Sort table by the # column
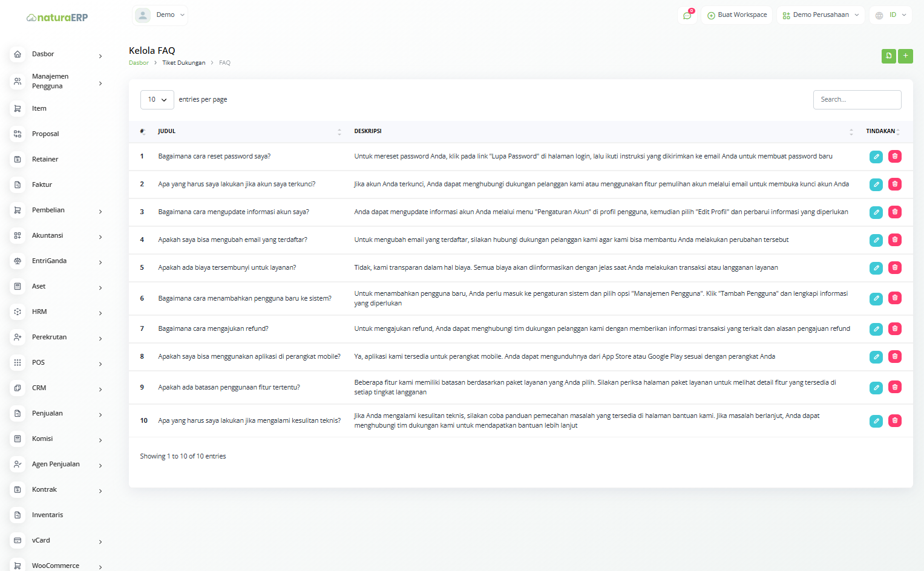Screen dimensions: 924x571 point(143,131)
